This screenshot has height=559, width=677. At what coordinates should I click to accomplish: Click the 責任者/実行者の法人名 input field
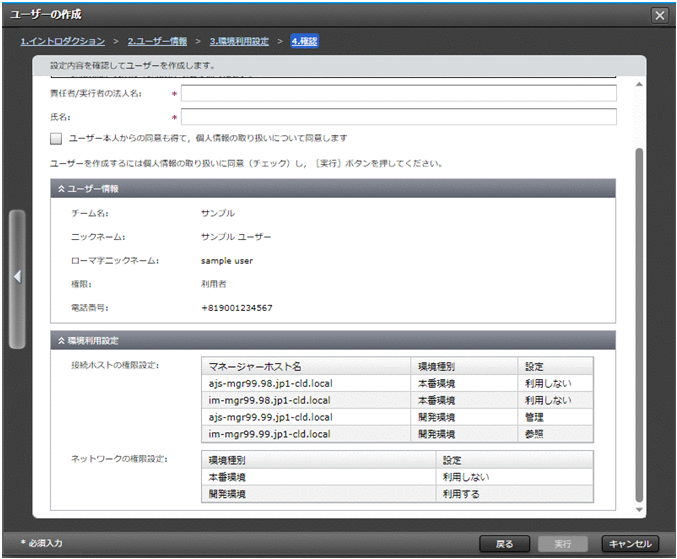pyautogui.click(x=399, y=93)
